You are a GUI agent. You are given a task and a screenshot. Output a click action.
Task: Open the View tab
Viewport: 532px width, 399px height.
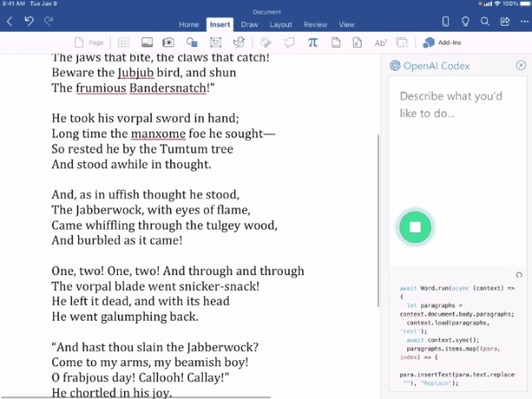(347, 25)
